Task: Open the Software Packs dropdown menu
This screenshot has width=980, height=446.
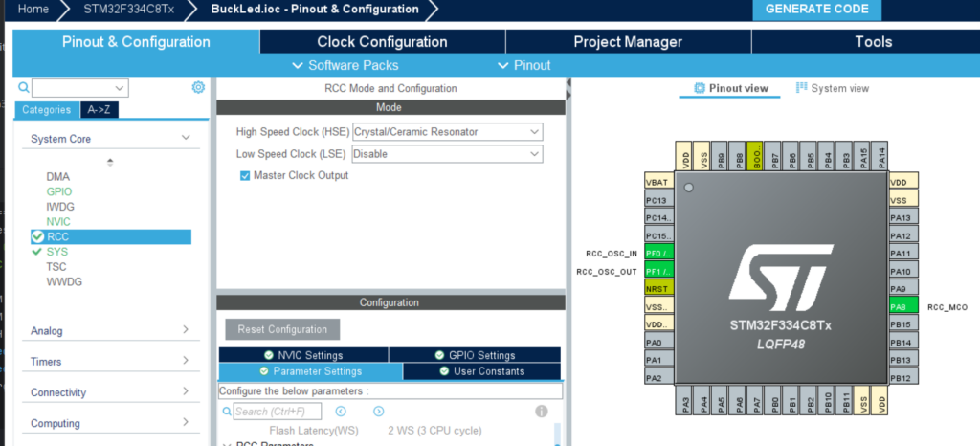Action: [345, 66]
